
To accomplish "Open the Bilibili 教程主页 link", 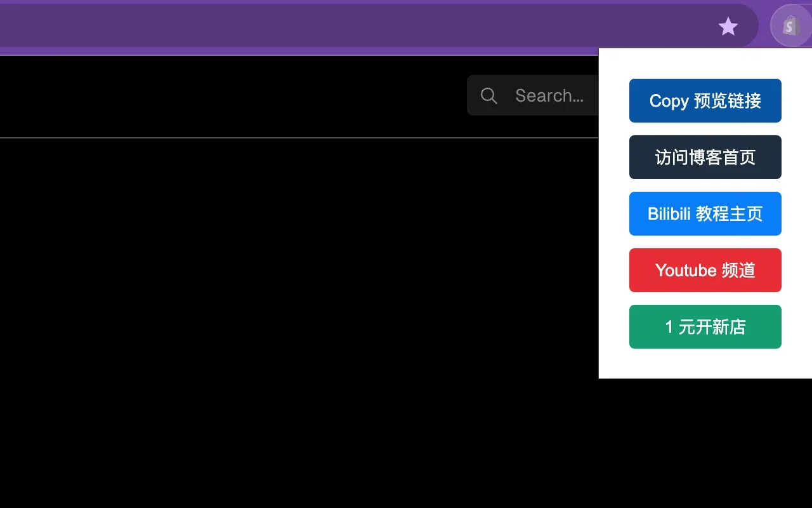I will (x=705, y=213).
